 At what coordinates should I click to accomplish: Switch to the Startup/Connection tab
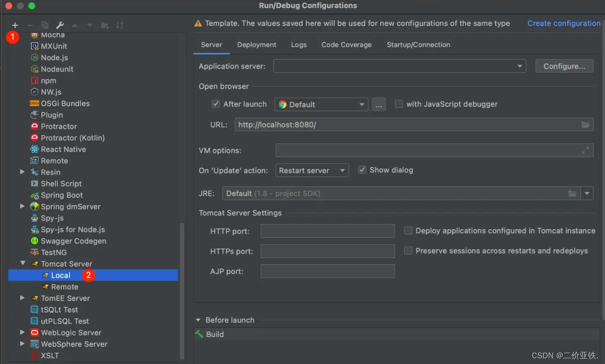coord(419,45)
